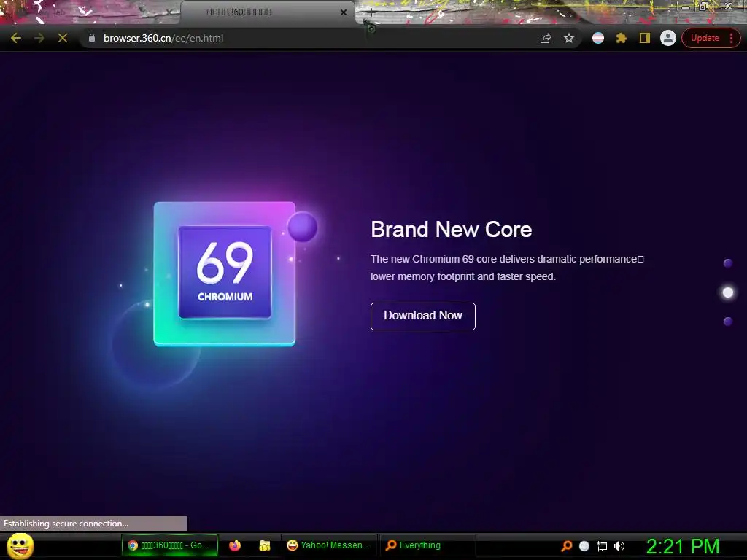Switch to Yahoo! Messenger taskbar item

coord(329,545)
